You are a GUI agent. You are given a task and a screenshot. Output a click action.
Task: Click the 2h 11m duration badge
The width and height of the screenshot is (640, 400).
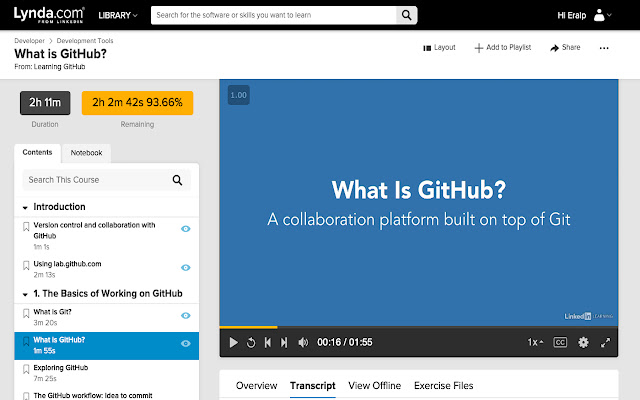45,102
